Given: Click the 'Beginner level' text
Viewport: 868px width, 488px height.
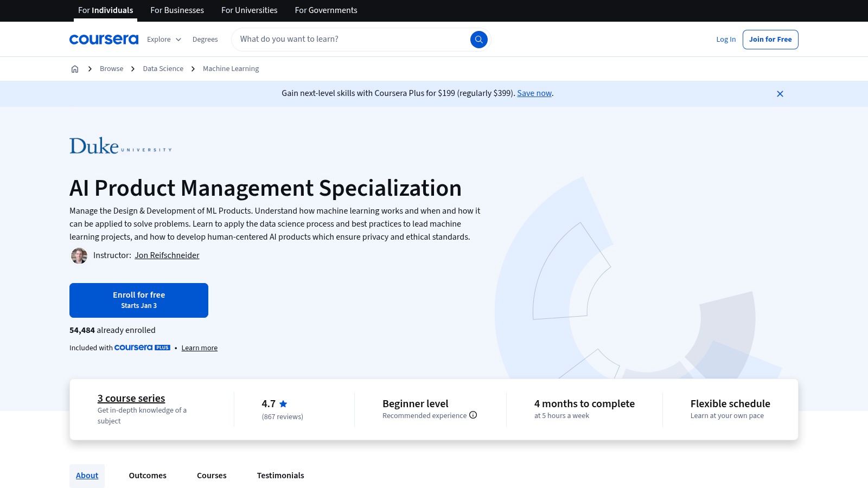Looking at the screenshot, I should (x=416, y=403).
